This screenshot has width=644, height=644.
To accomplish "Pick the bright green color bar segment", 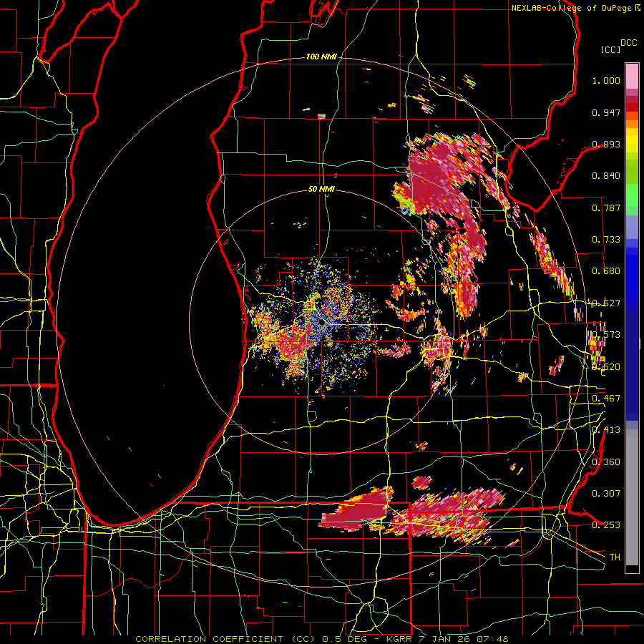I will (x=632, y=195).
